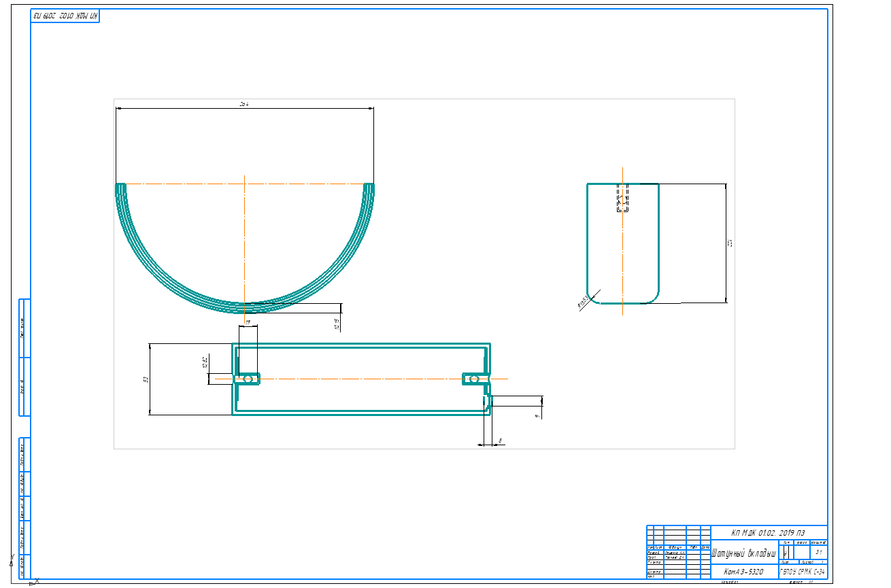Select the top width dimension above the half-ring
Image resolution: width=891 pixels, height=588 pixels.
(x=244, y=104)
